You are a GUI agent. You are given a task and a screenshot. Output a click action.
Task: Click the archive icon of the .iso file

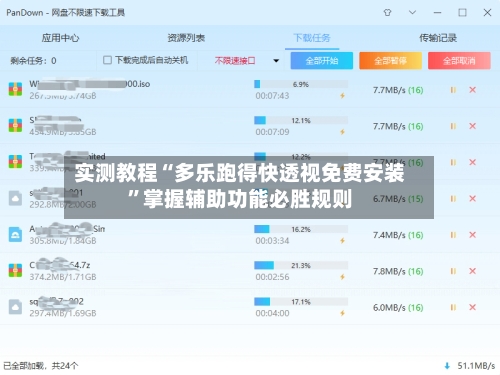15,89
